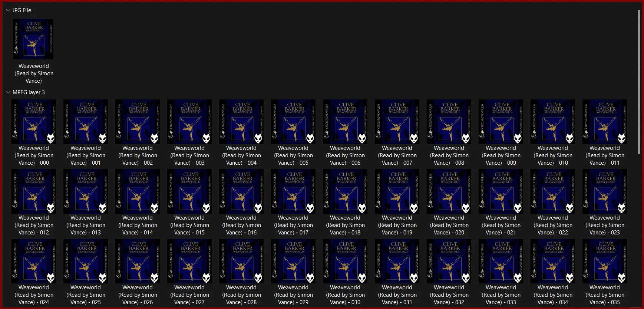Select the MP3 icon for track 011
This screenshot has width=644, height=309.
[x=605, y=122]
